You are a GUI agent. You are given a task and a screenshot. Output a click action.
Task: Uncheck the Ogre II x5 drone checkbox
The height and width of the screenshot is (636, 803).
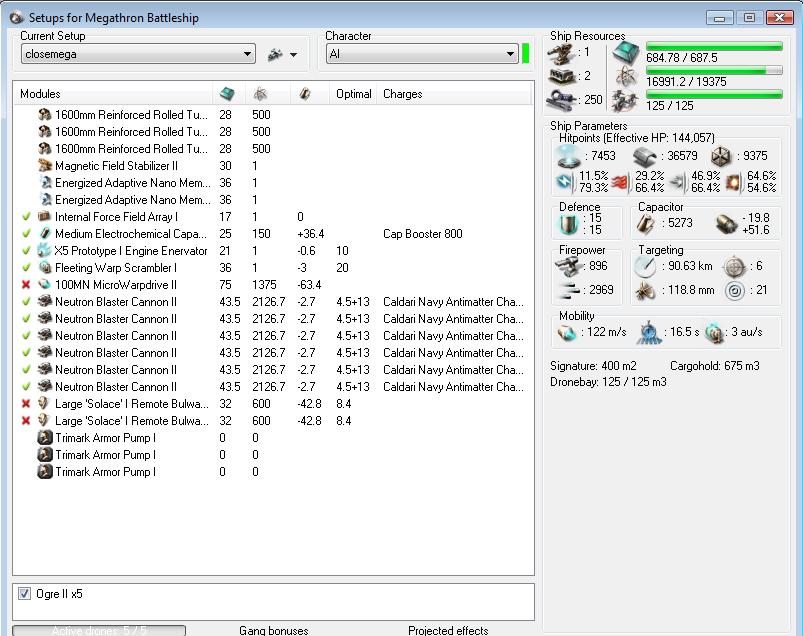coord(25,594)
